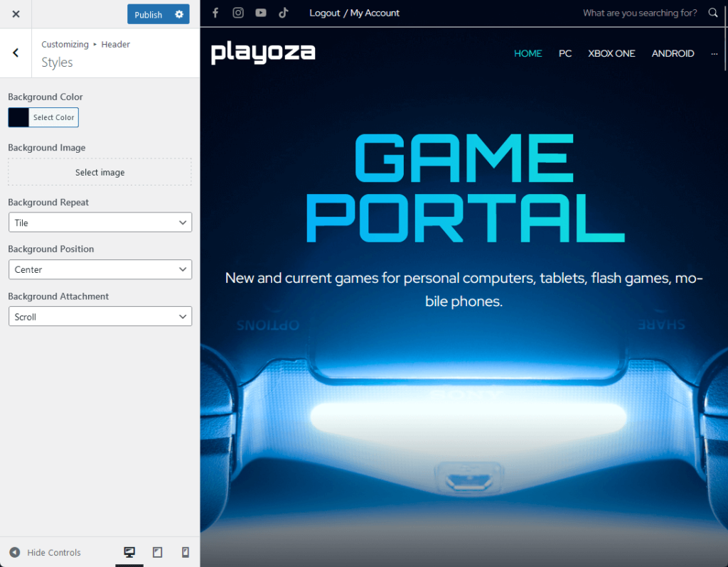The image size is (728, 567).
Task: Switch to desktop preview mode
Action: (x=129, y=552)
